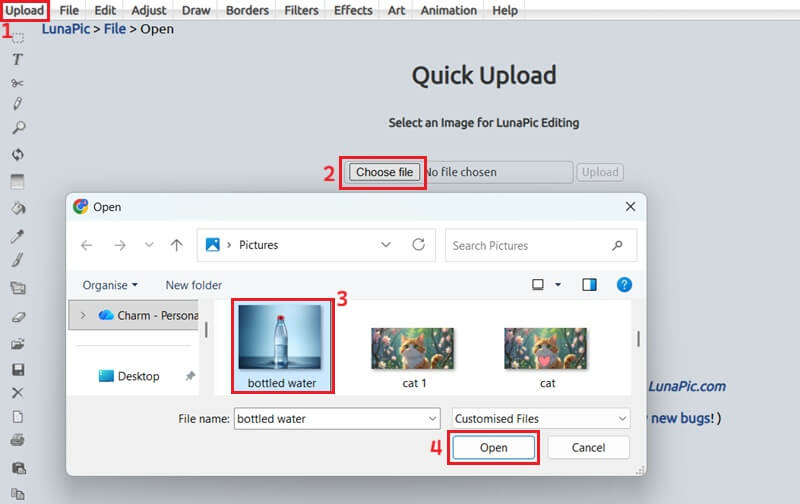Open the Edit menu
The height and width of the screenshot is (504, 800).
coord(105,10)
